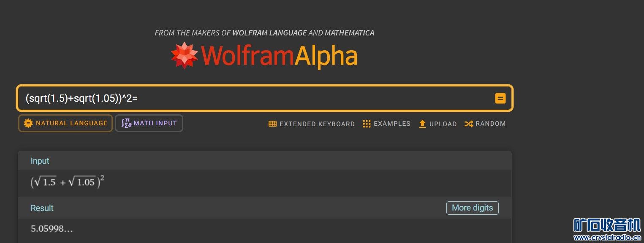Image resolution: width=644 pixels, height=243 pixels.
Task: Click the rendered square root input expression
Action: [x=68, y=182]
